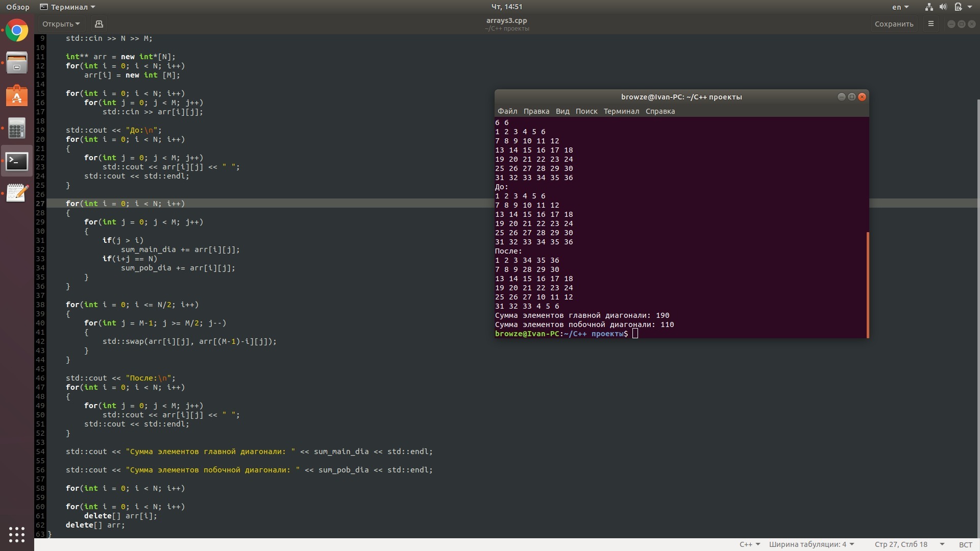Click the Сохранить button
Image resolution: width=980 pixels, height=551 pixels.
(894, 24)
